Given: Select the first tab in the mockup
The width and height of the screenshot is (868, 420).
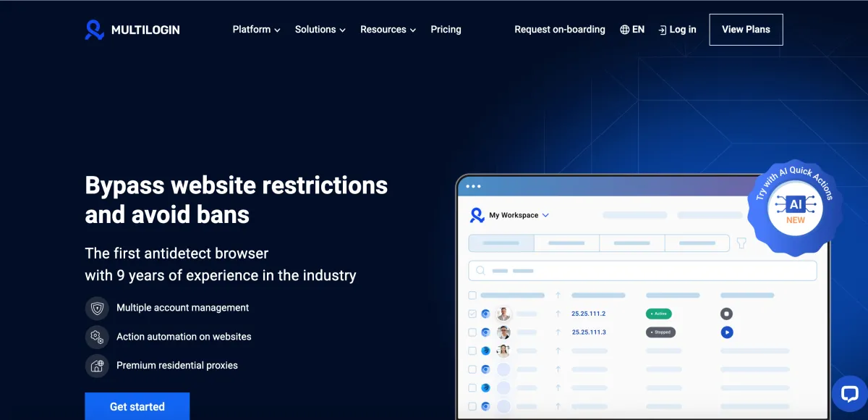Looking at the screenshot, I should pos(501,243).
